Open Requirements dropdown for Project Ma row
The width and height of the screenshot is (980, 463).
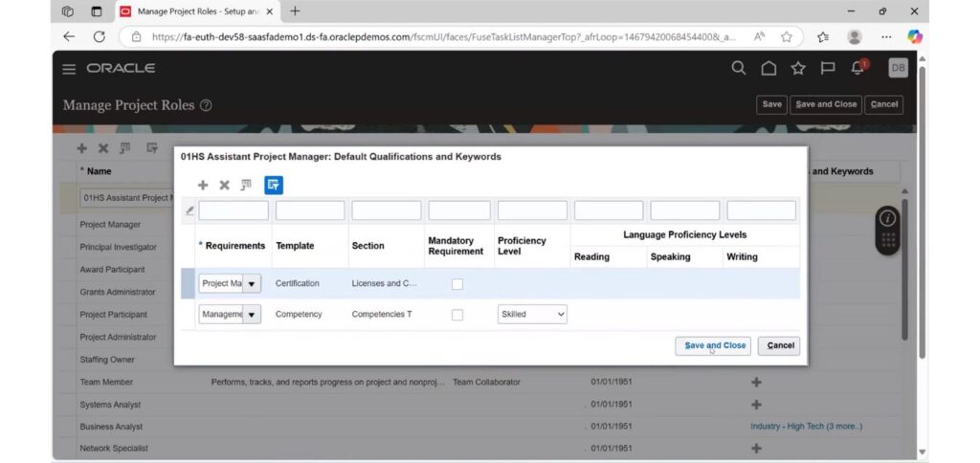pyautogui.click(x=252, y=284)
